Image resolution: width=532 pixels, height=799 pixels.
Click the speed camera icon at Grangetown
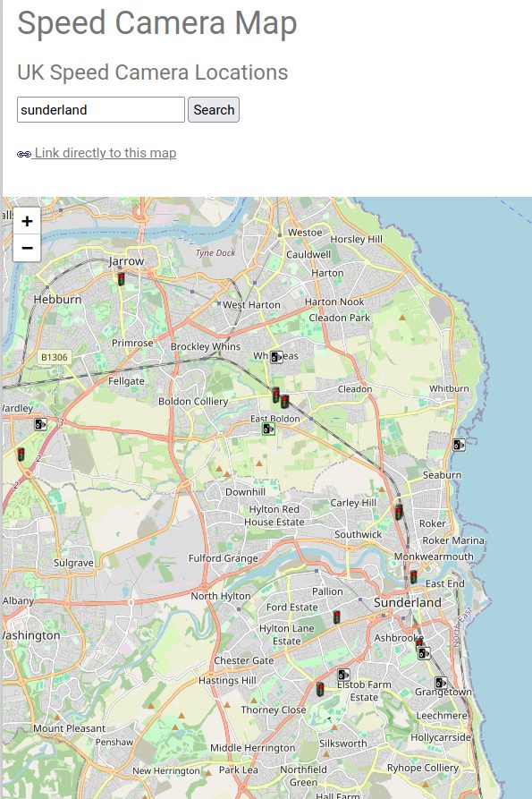[441, 683]
